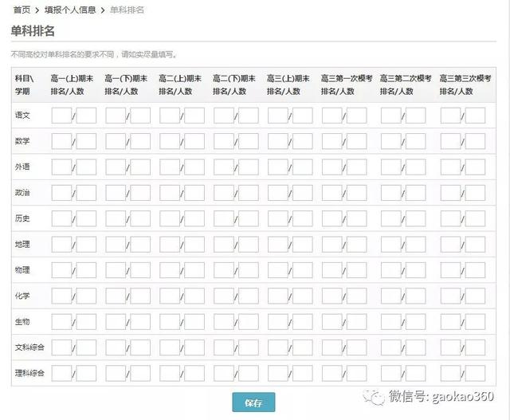
Task: Click 语文 rank field for 高一(上)期末
Action: 61,116
